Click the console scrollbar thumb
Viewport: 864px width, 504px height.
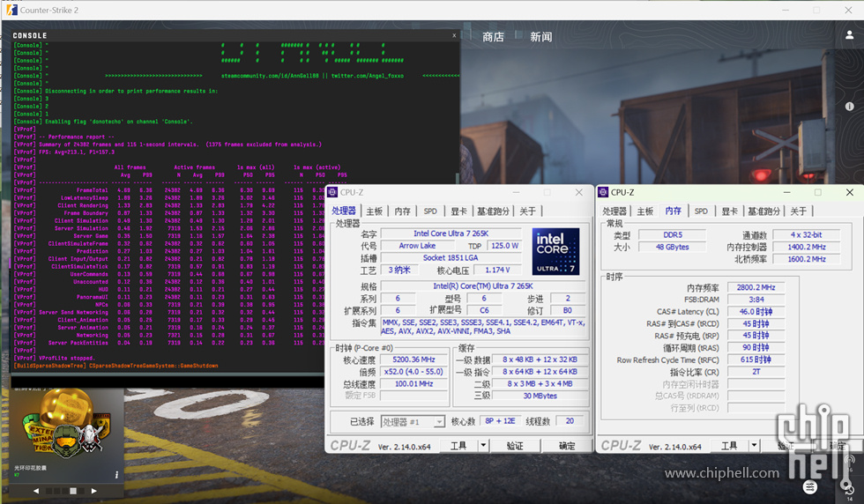pos(457,179)
